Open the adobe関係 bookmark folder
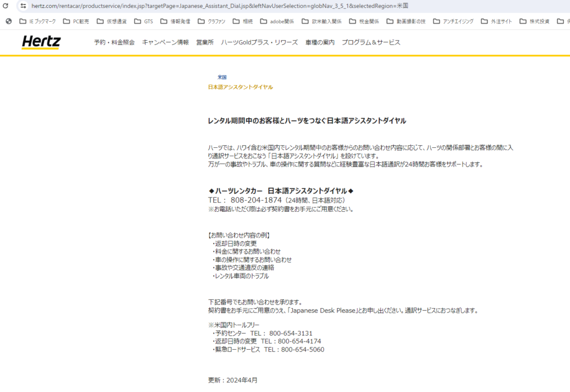The image size is (570, 392). coord(277,22)
